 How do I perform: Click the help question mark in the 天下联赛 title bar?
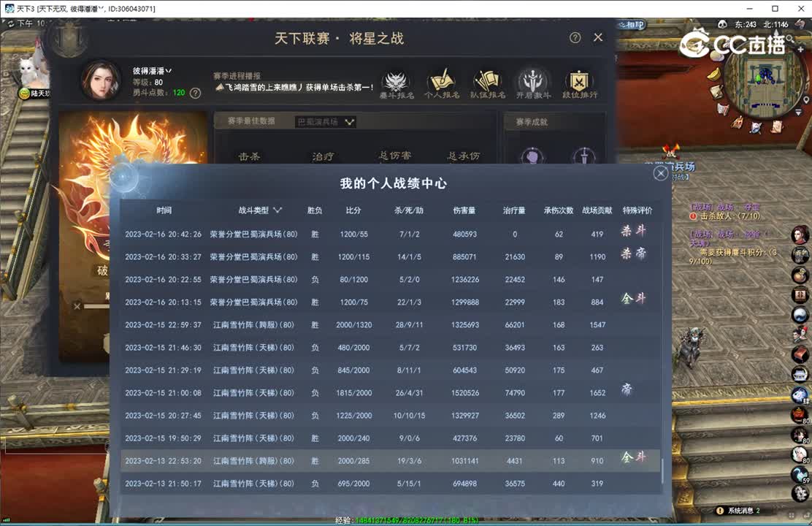(x=575, y=38)
